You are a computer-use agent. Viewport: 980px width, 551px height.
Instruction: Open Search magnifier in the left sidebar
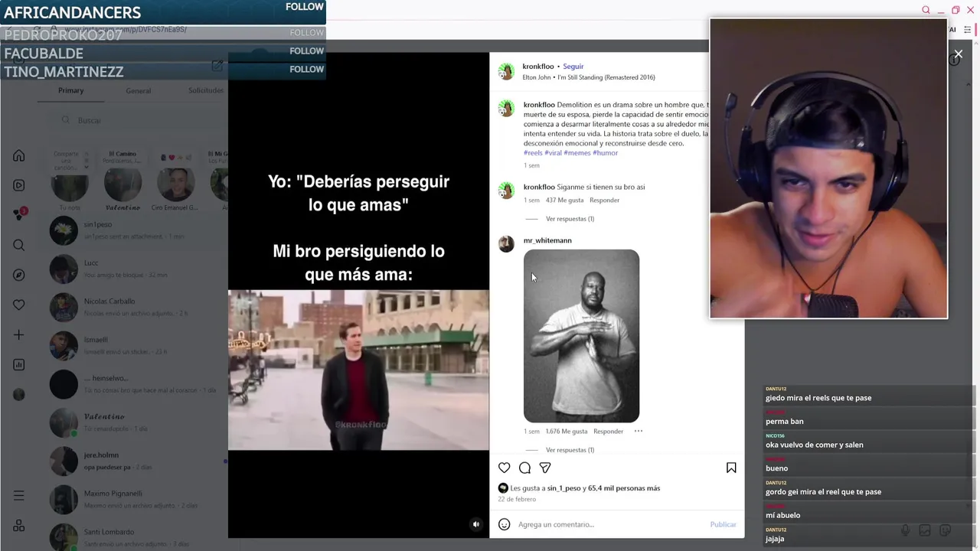click(x=19, y=245)
